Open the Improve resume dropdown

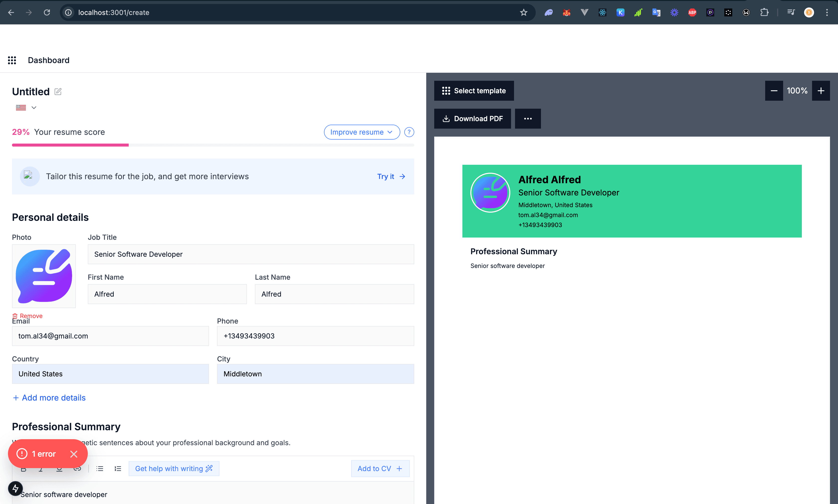click(362, 132)
